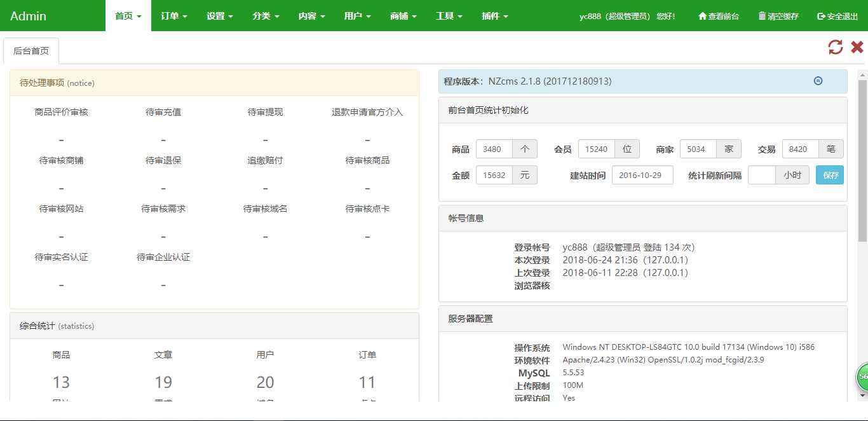Screen dimensions: 868x421
Task: Expand the 商铺 menu
Action: click(403, 16)
